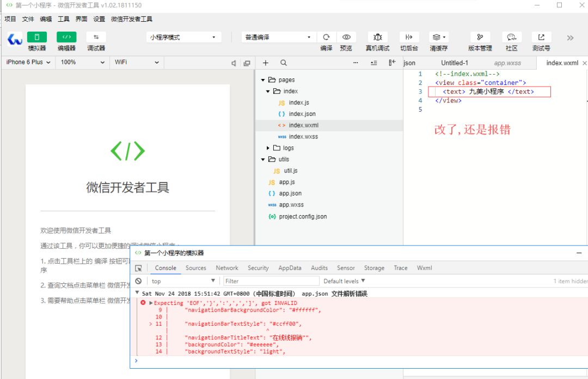Open the 设置 menu
The image size is (588, 379).
[x=99, y=19]
